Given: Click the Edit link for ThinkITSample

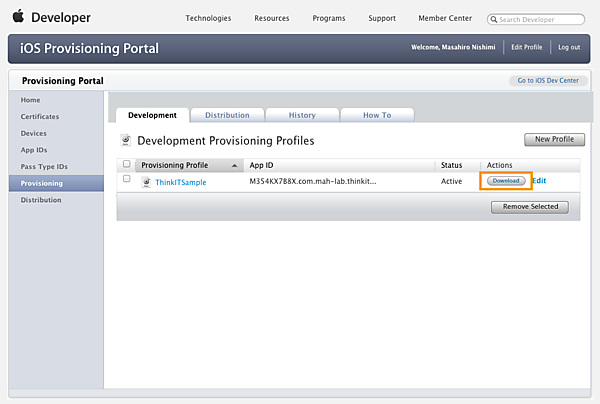Looking at the screenshot, I should point(539,181).
